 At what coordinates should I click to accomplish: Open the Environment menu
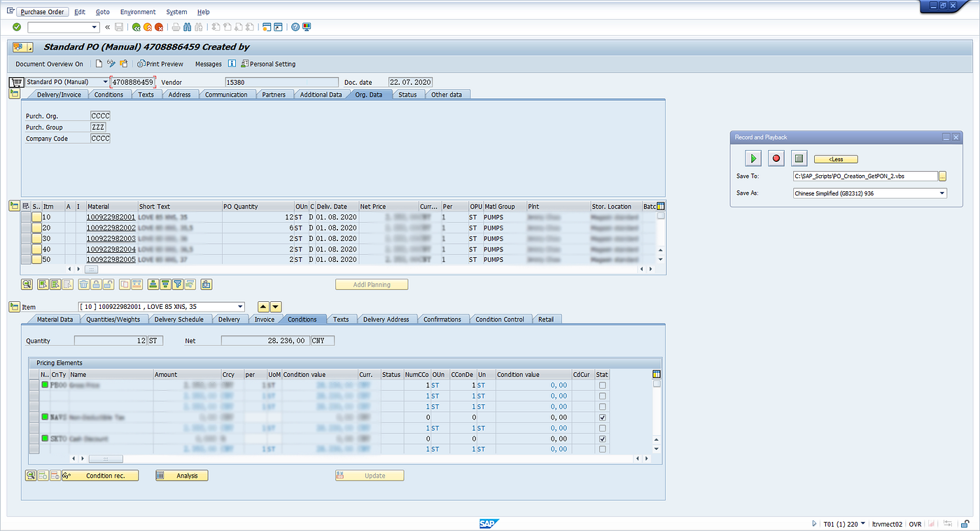(138, 11)
